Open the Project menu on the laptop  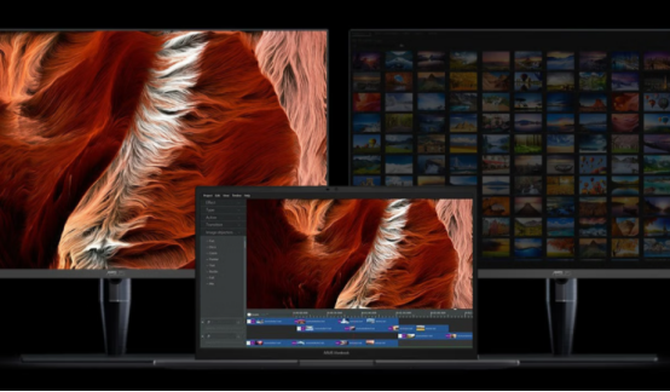pyautogui.click(x=208, y=195)
